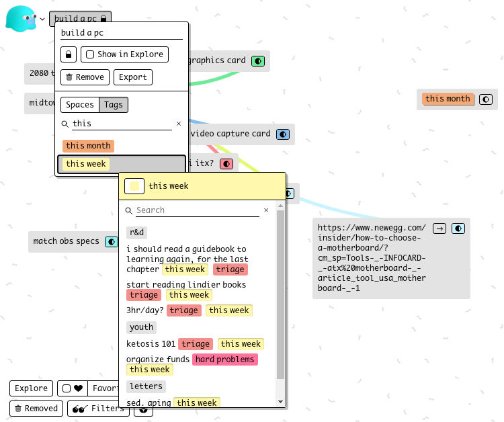Image resolution: width=504 pixels, height=422 pixels.
Task: Open the 'this week' tag color swatch
Action: (134, 186)
